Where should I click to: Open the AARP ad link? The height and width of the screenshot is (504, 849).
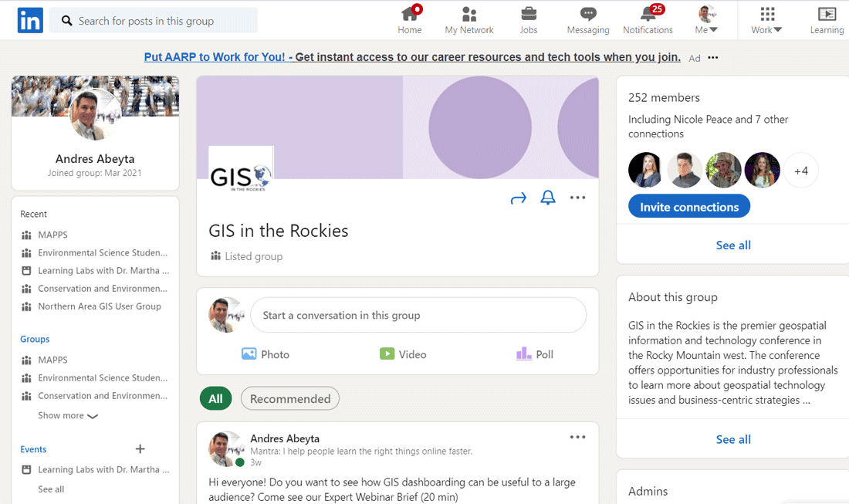click(412, 57)
